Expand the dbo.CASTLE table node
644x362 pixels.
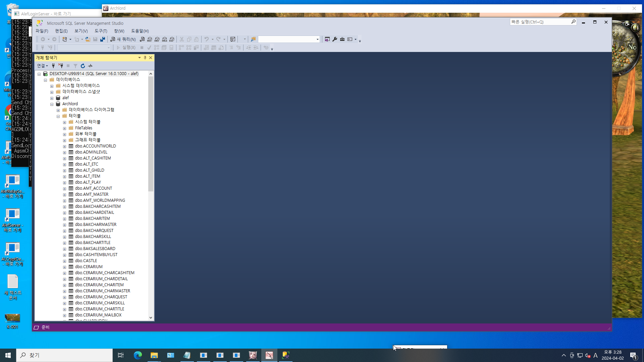(65, 261)
